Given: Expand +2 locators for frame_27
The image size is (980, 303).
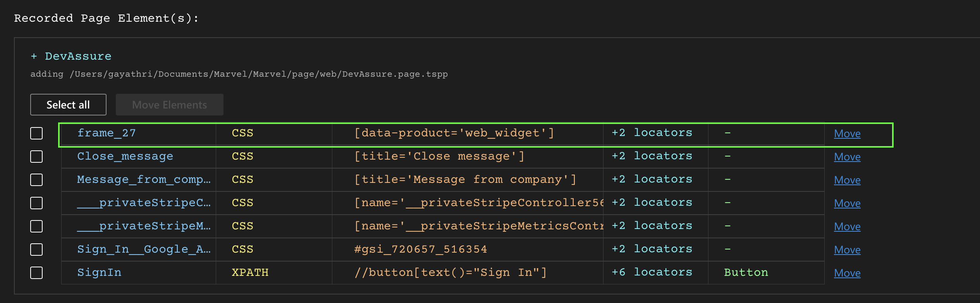Looking at the screenshot, I should pos(652,133).
